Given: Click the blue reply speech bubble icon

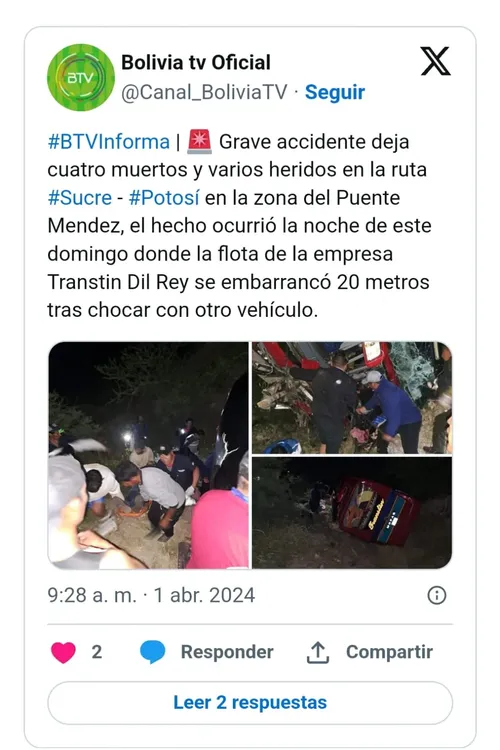Looking at the screenshot, I should coord(153,652).
